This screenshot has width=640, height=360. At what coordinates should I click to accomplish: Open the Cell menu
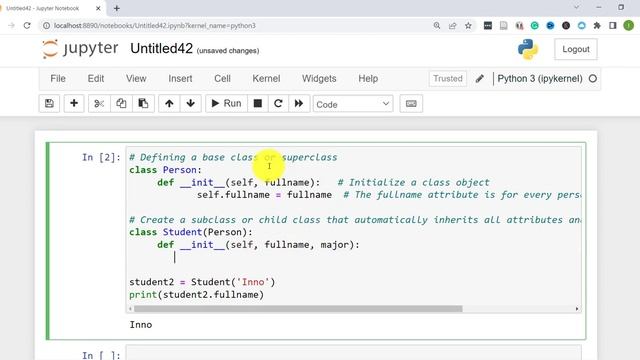tap(222, 78)
